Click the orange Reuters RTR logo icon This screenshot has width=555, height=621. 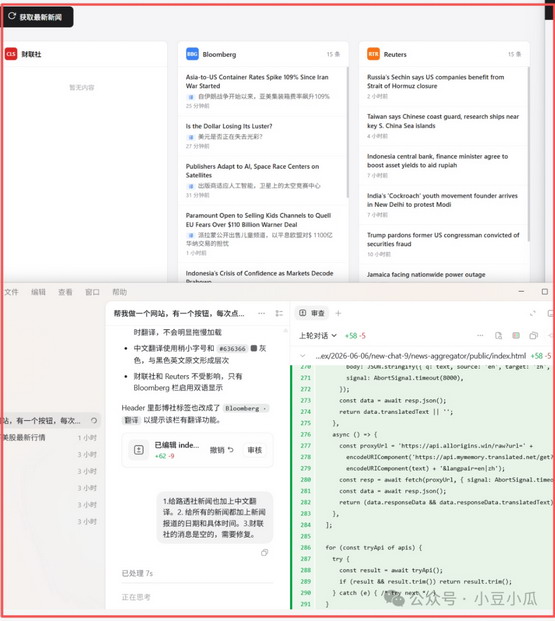(373, 54)
